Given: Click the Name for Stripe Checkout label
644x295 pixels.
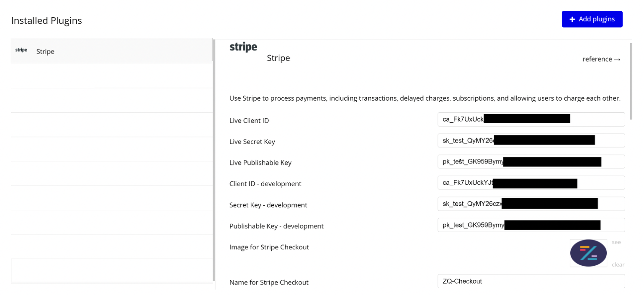Looking at the screenshot, I should coord(269,282).
